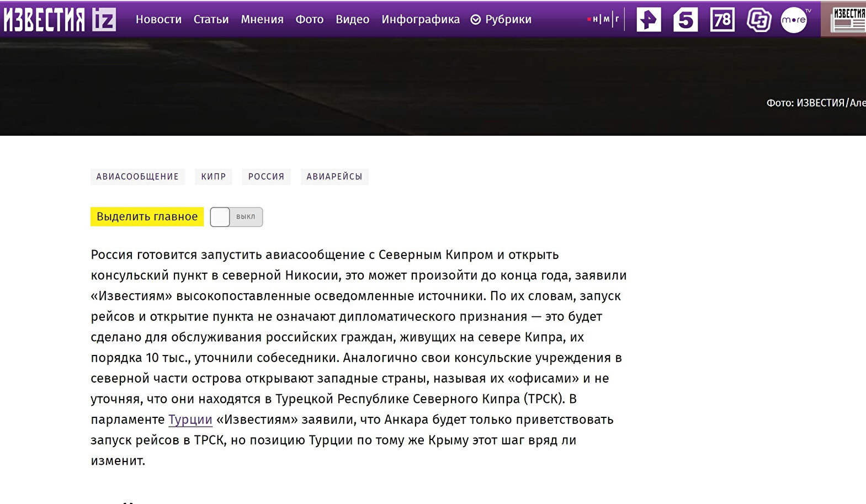Select the Авиасообщение tag

[x=137, y=177]
